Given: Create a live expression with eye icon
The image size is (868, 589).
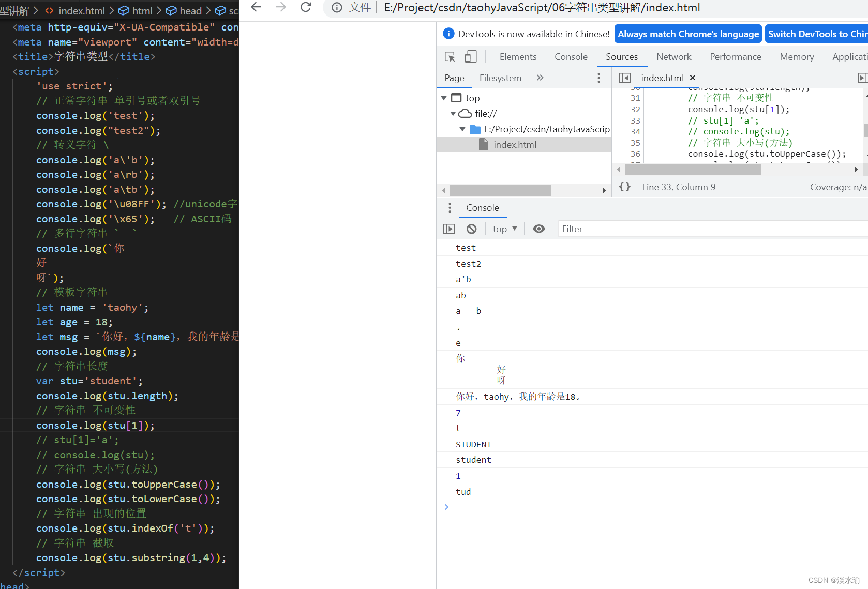Looking at the screenshot, I should (539, 229).
